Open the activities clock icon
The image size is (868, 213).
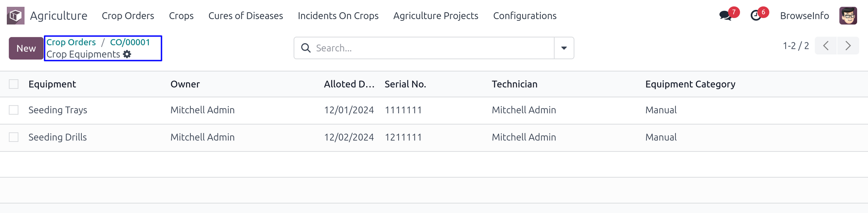[756, 16]
